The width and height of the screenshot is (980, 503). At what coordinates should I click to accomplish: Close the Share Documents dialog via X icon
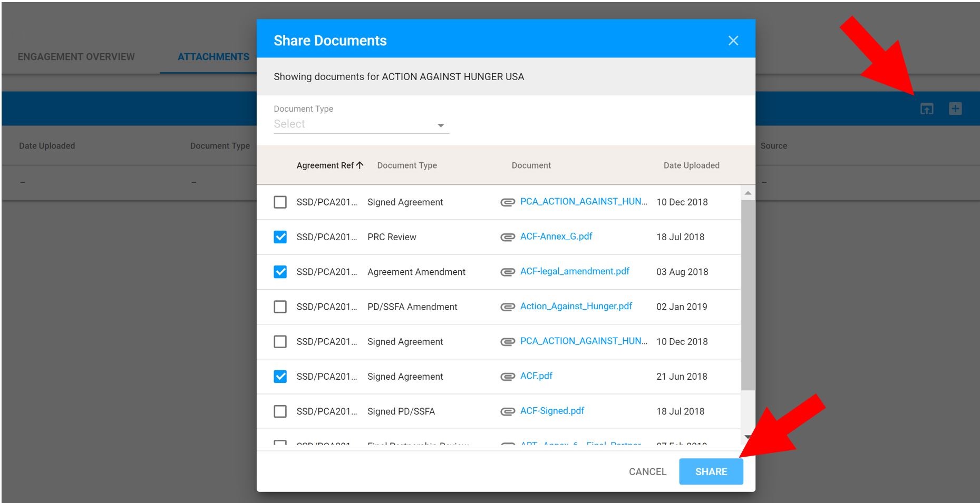[733, 40]
